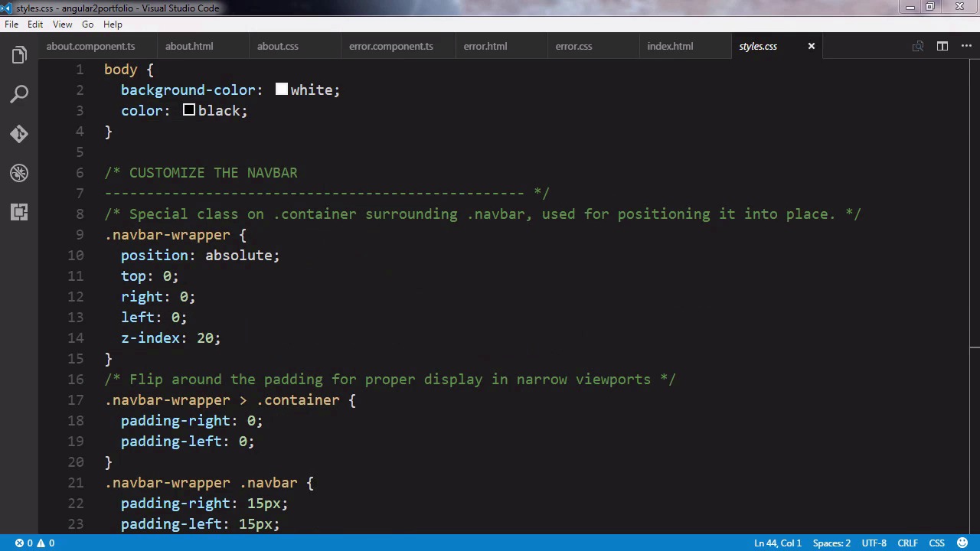This screenshot has height=551, width=980.
Task: Click the warnings count icon in status bar
Action: click(x=45, y=543)
